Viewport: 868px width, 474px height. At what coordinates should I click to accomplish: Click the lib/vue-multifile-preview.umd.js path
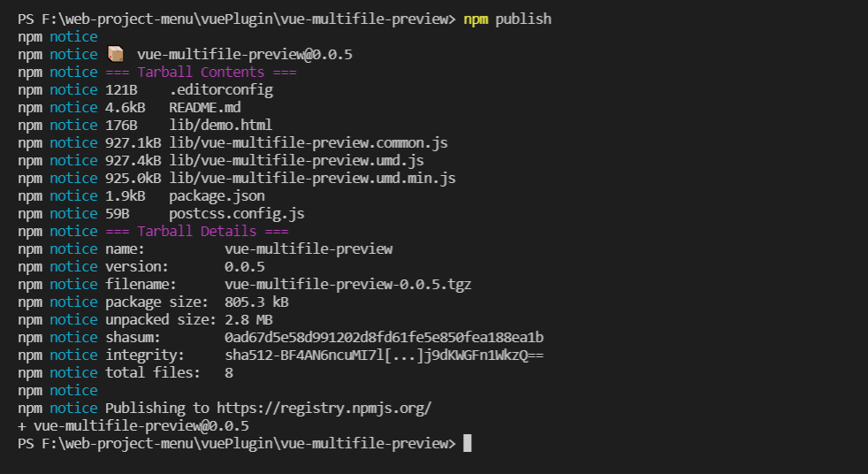[x=297, y=160]
